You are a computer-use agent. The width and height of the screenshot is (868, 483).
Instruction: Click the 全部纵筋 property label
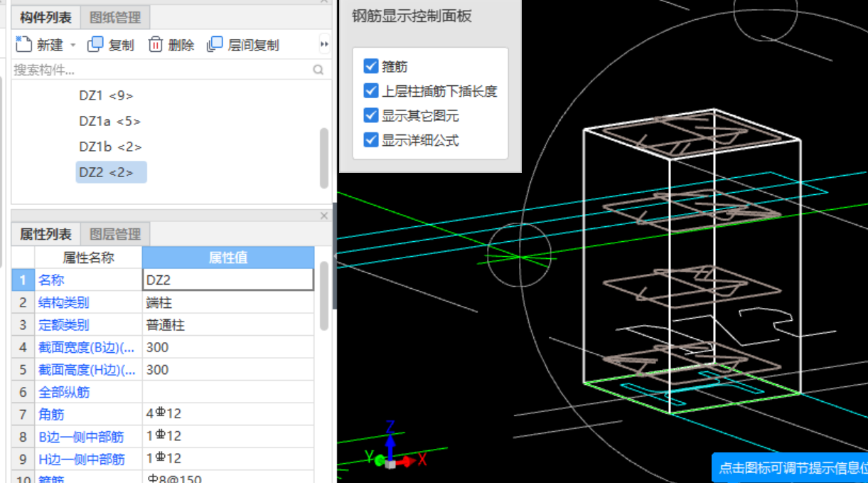click(64, 392)
